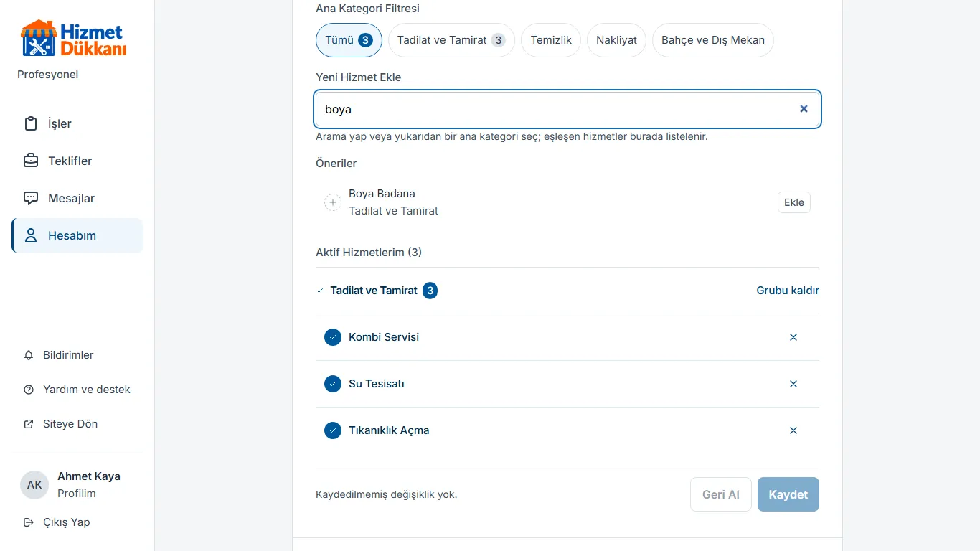This screenshot has width=980, height=551.
Task: Open the İşler clipboard icon
Action: pyautogui.click(x=31, y=123)
